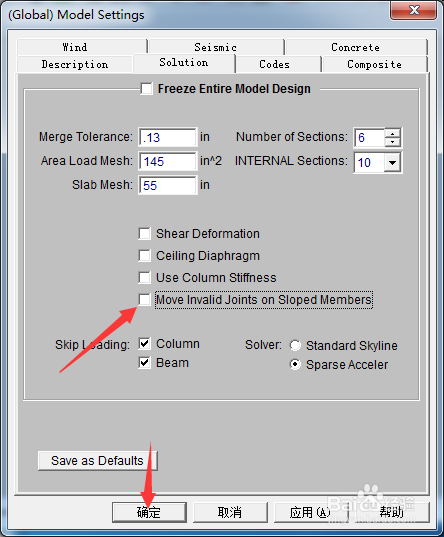Uncheck Skip Loading Column checkbox
Viewport: 444px width, 537px height.
(x=144, y=344)
